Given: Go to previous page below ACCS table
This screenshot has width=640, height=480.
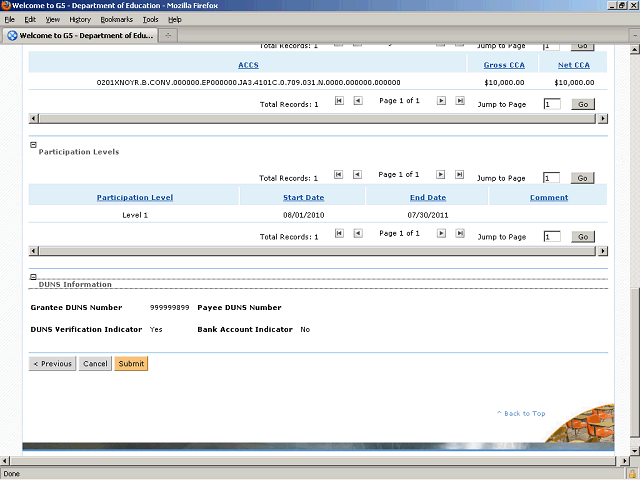Looking at the screenshot, I should [358, 101].
